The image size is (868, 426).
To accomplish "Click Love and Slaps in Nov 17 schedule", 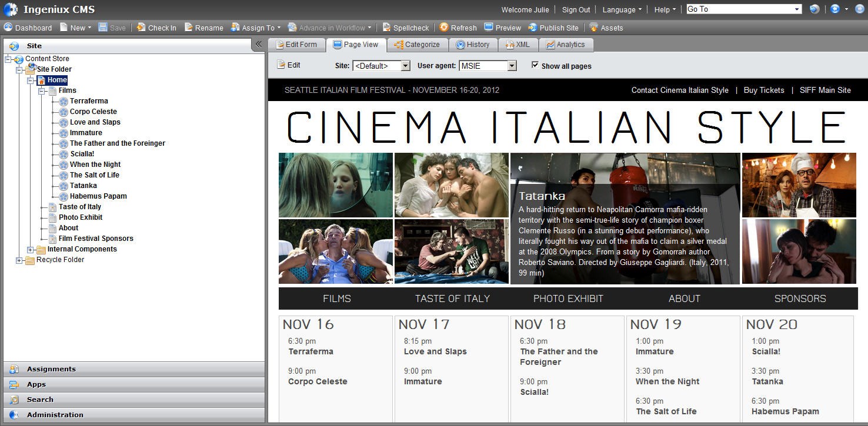I will click(x=435, y=351).
